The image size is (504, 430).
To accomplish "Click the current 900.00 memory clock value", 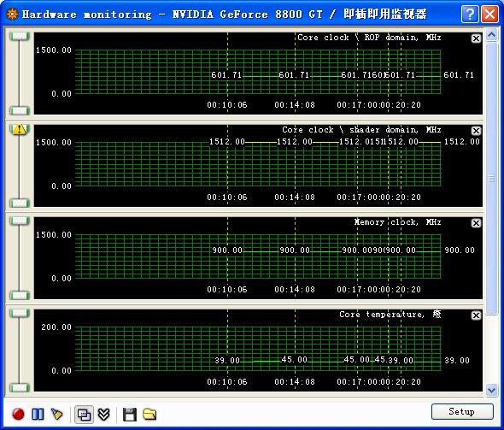I will [460, 250].
